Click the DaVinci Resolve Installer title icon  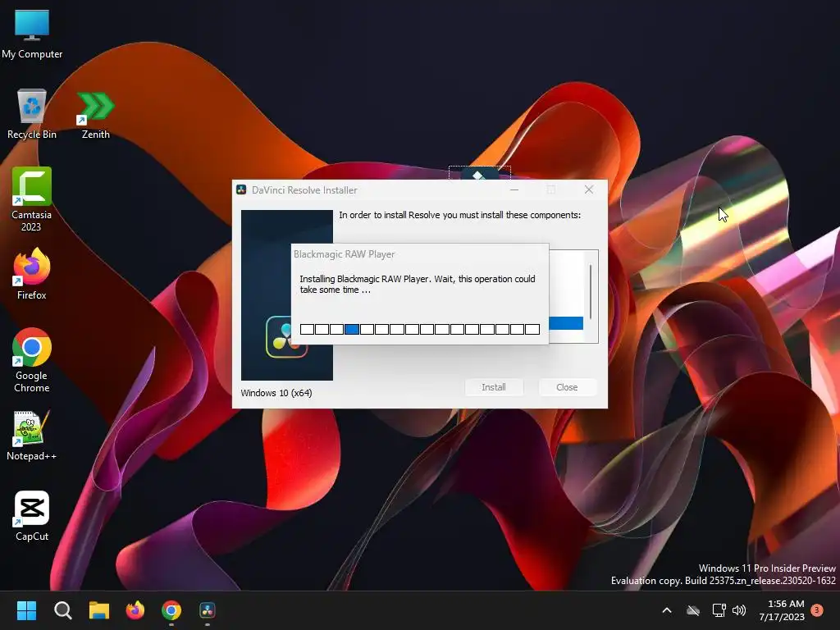[241, 189]
